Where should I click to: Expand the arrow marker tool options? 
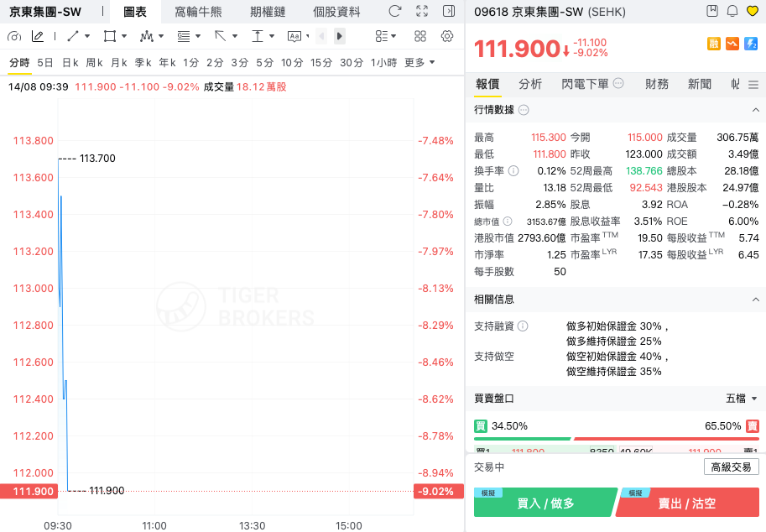tap(235, 36)
